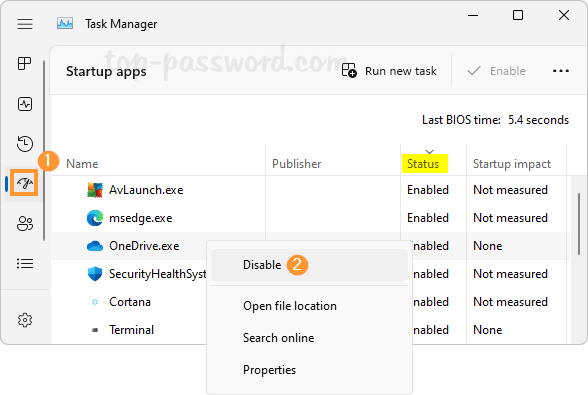Select the msedge.exe startup entry
Viewport: 588px width, 395px height.
(310, 218)
